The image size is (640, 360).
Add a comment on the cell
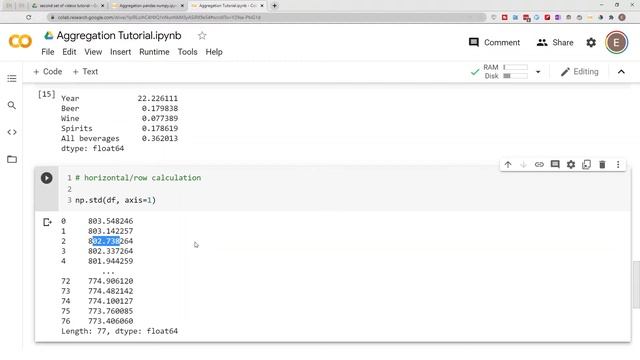(x=555, y=164)
